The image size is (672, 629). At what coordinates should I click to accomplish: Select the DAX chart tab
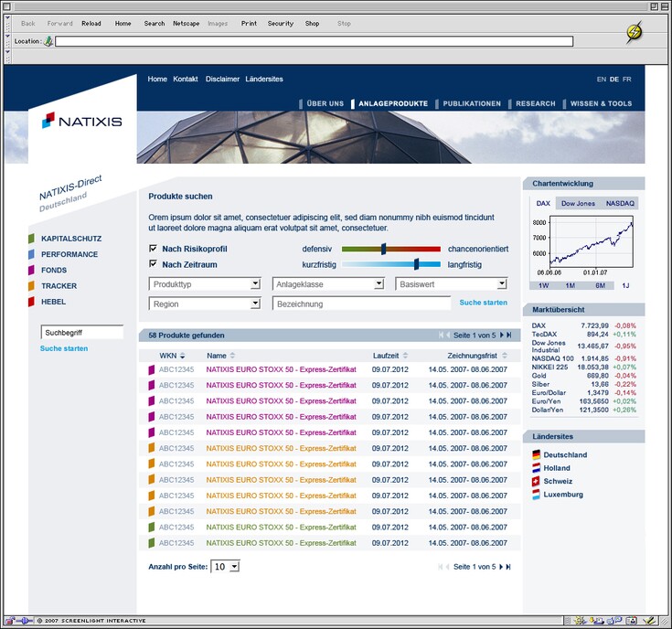click(543, 203)
